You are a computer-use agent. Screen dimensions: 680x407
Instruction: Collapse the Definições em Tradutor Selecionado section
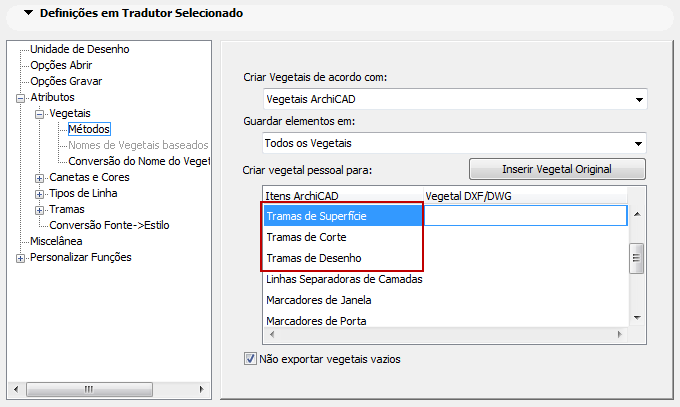click(x=27, y=14)
